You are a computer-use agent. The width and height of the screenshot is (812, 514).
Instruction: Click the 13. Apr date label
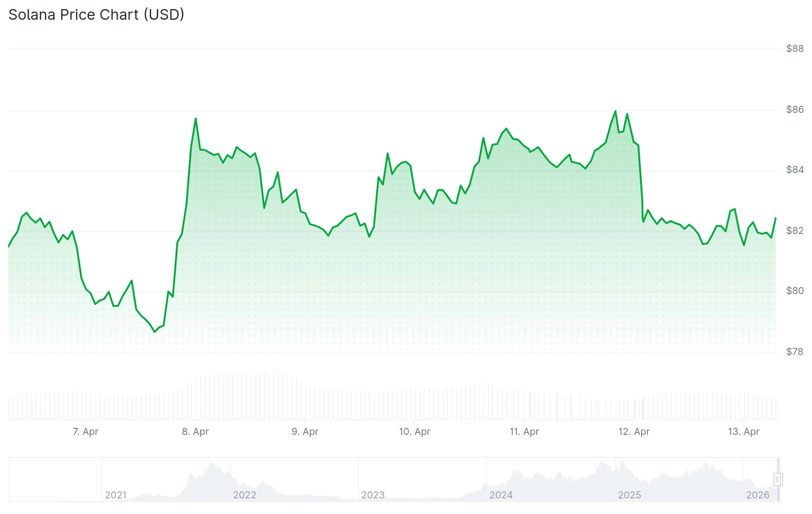pyautogui.click(x=743, y=432)
